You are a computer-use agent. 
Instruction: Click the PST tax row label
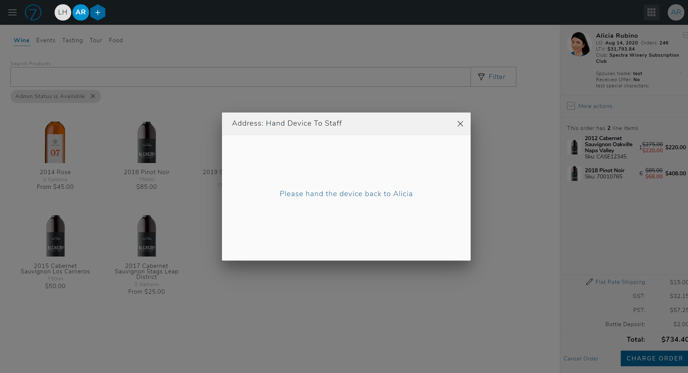tap(639, 310)
